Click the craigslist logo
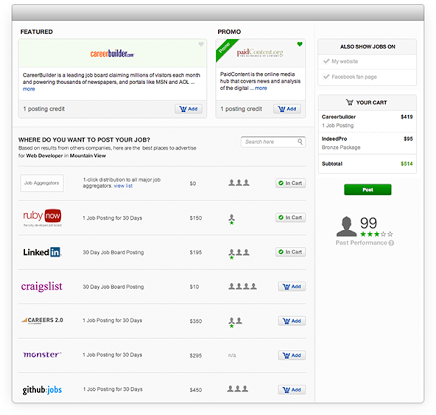This screenshot has width=436, height=415. tap(42, 287)
